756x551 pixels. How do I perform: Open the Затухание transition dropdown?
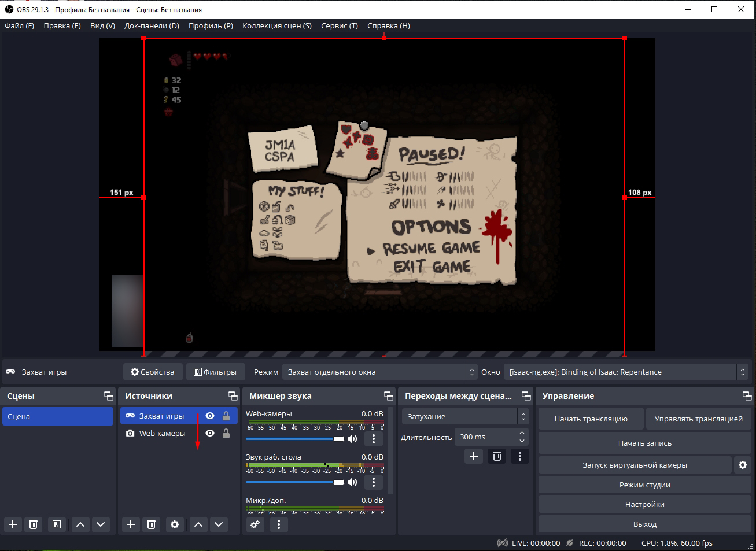tap(466, 416)
